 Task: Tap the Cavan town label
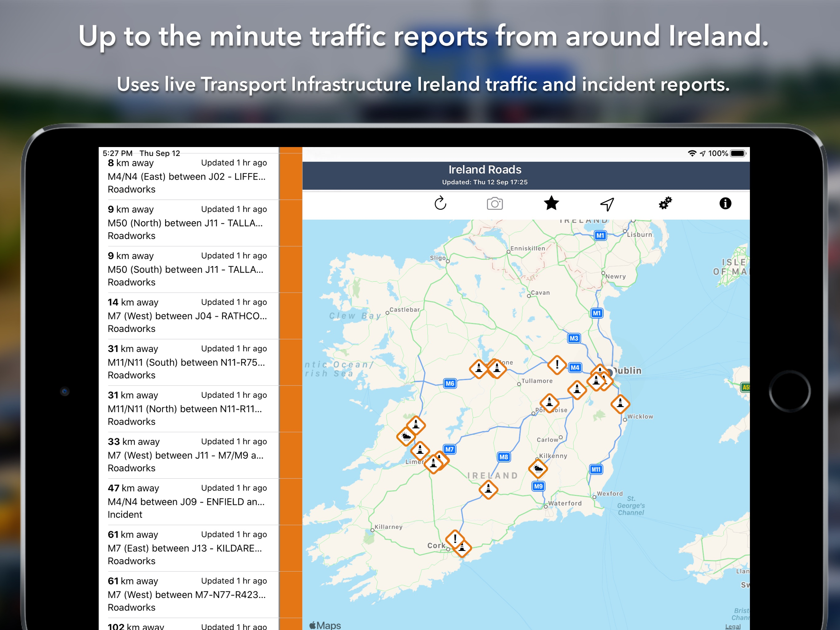coord(540,293)
